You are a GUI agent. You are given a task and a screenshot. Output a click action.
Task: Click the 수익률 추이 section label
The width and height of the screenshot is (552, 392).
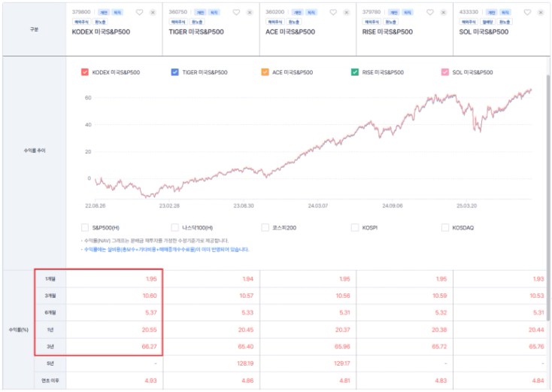tap(35, 150)
